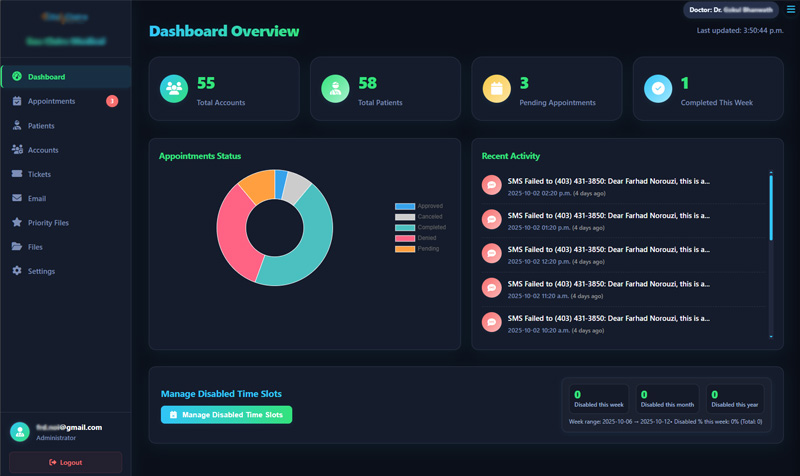Click the Email envelope icon
Image resolution: width=800 pixels, height=476 pixels.
pyautogui.click(x=17, y=198)
